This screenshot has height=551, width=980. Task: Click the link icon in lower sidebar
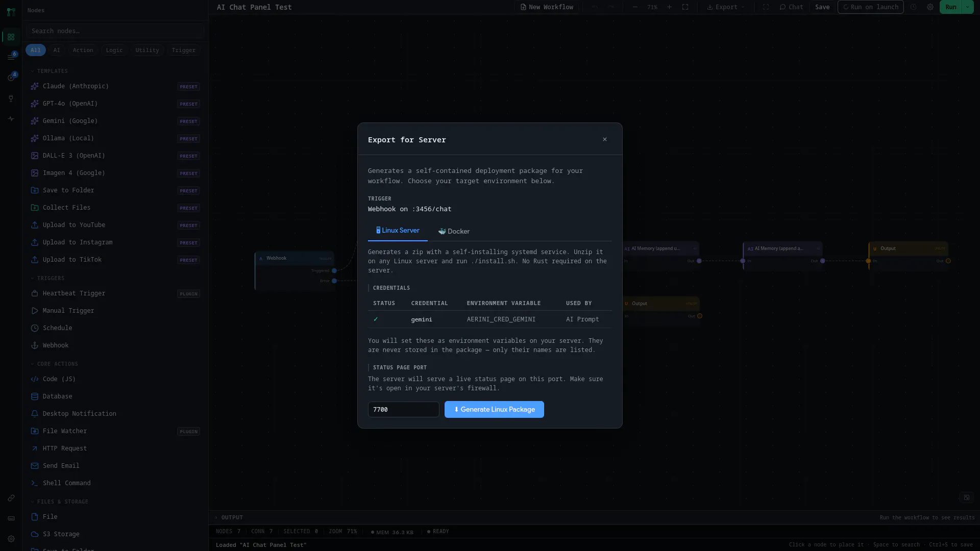(x=11, y=498)
